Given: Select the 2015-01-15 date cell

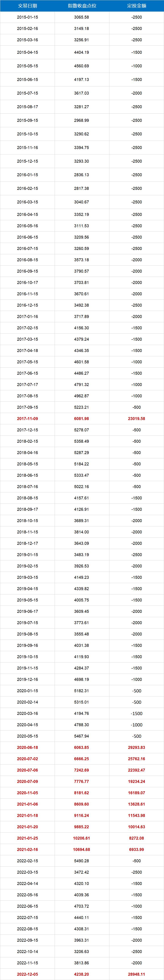Looking at the screenshot, I should click(28, 17).
